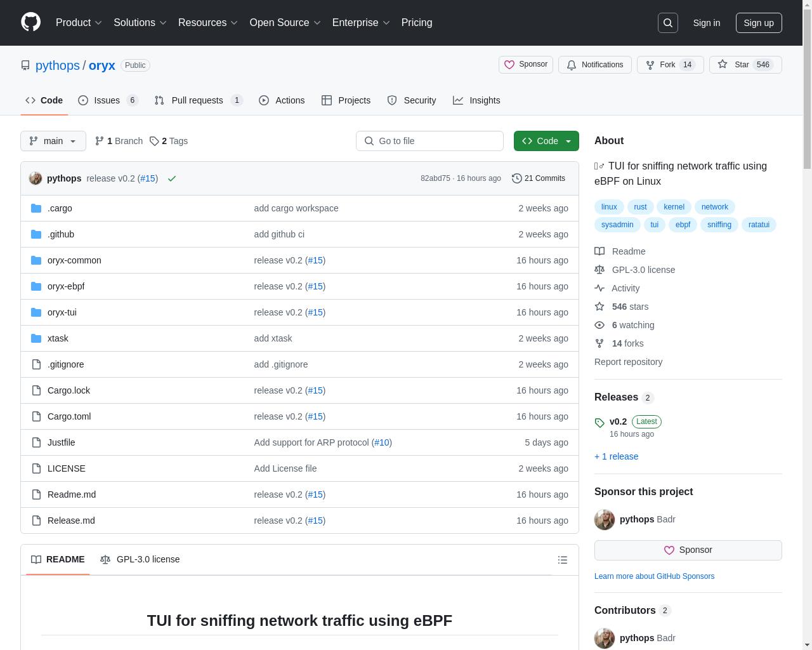Viewport: 812px width, 650px height.
Task: Open the oryx-common folder
Action: [74, 260]
